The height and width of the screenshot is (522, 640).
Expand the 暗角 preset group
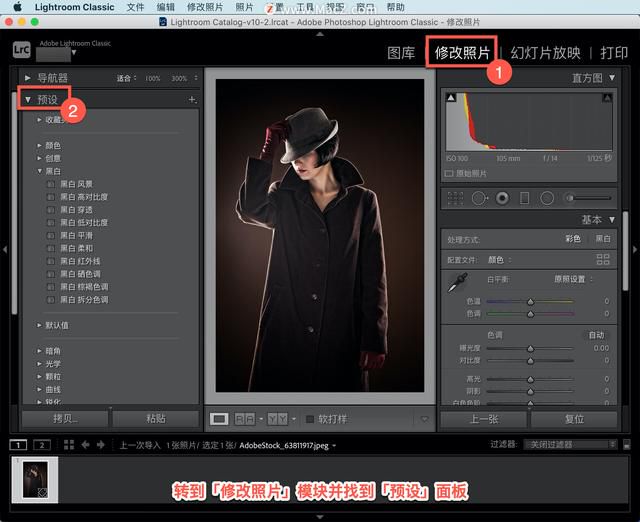coord(40,351)
